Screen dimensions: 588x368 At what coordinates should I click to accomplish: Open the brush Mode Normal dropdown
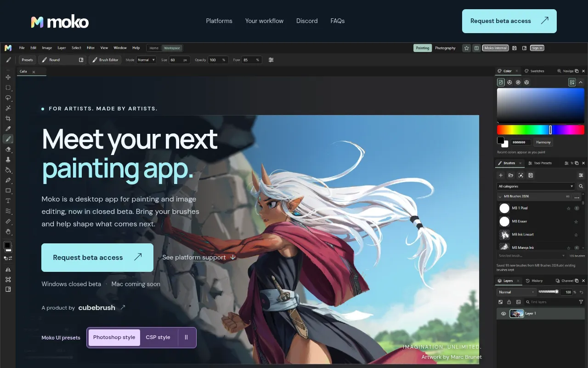146,60
